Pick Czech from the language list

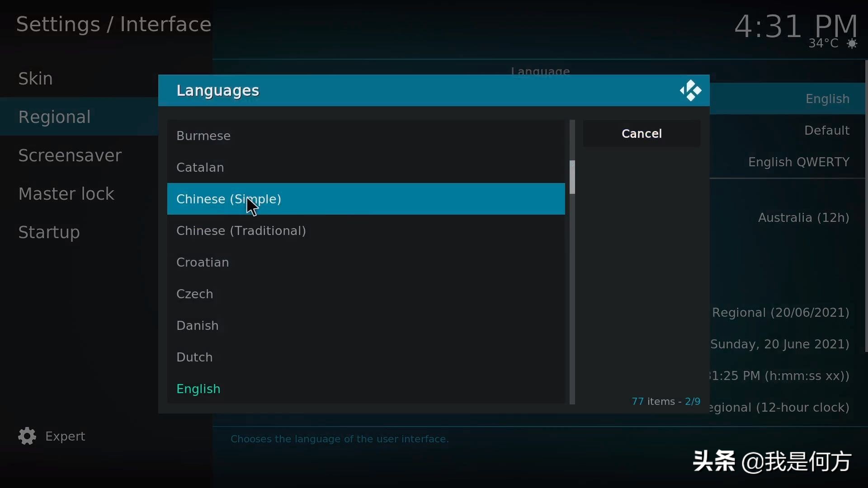[x=366, y=294]
